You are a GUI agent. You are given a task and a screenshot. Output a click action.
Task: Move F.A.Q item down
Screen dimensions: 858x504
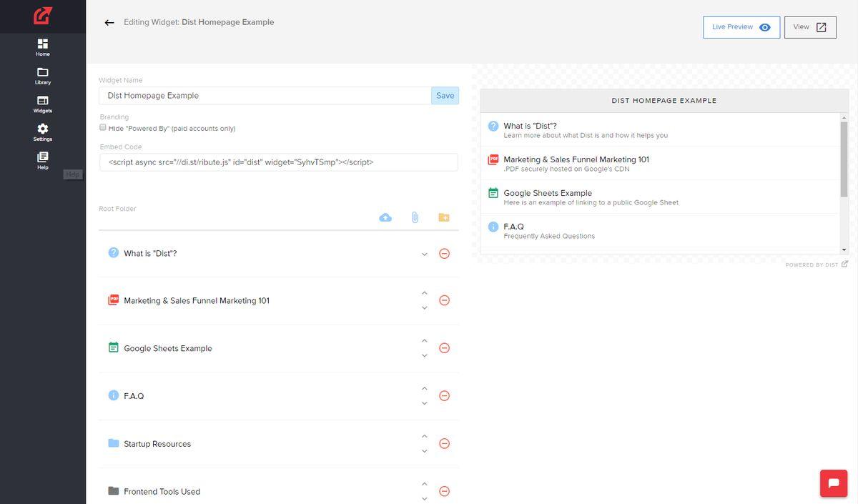tap(425, 404)
